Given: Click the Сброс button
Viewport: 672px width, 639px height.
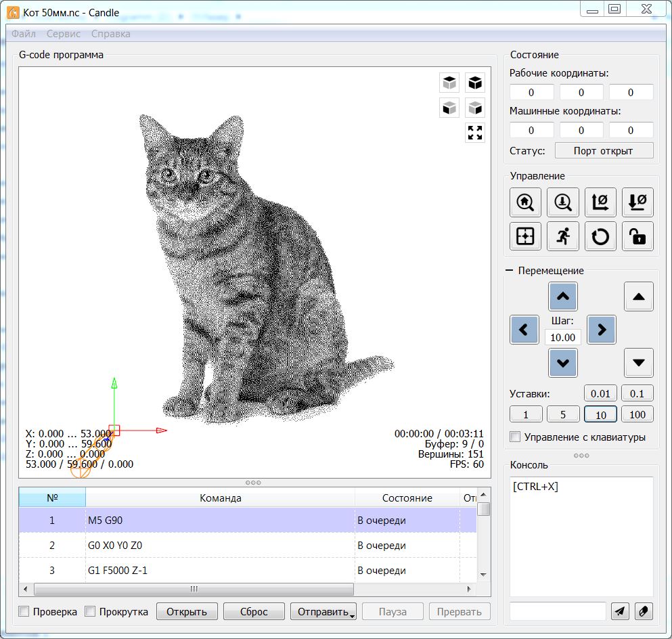Looking at the screenshot, I should click(254, 611).
